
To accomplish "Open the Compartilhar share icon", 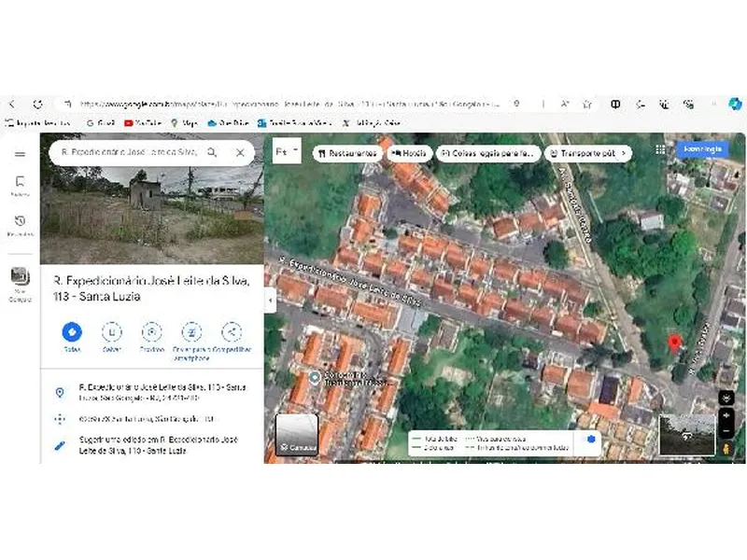I will pyautogui.click(x=230, y=332).
